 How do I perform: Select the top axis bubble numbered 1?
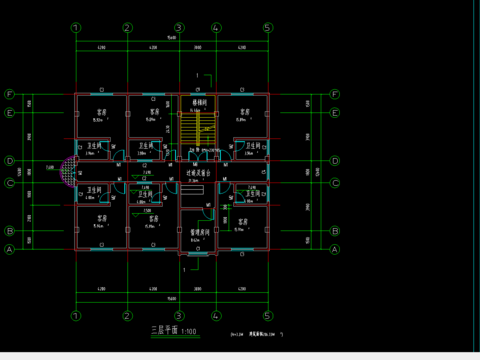[76, 27]
